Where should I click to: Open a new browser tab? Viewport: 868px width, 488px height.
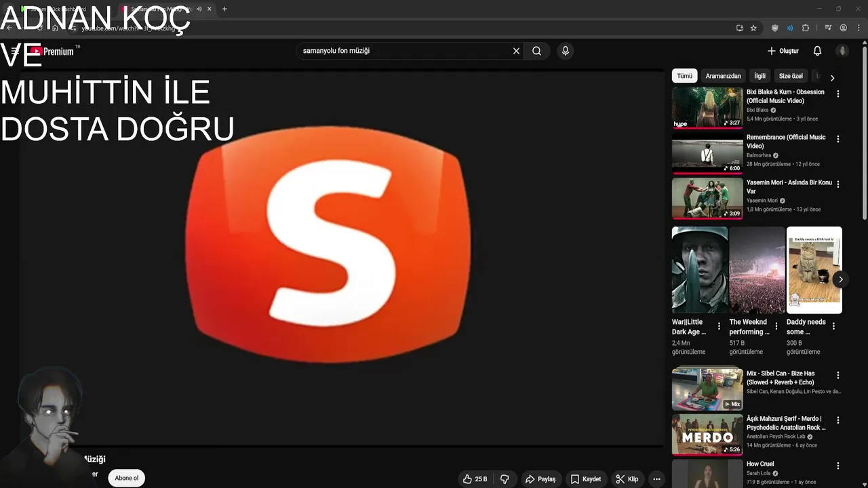[224, 9]
